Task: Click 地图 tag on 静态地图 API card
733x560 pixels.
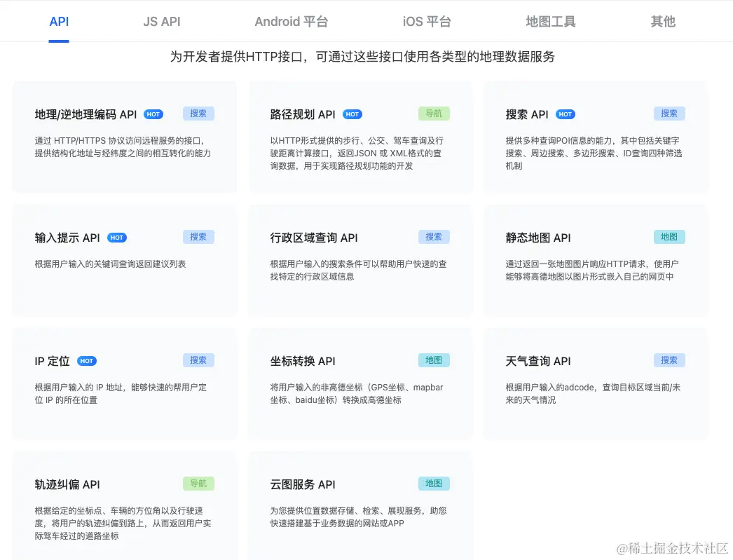Action: [x=669, y=237]
